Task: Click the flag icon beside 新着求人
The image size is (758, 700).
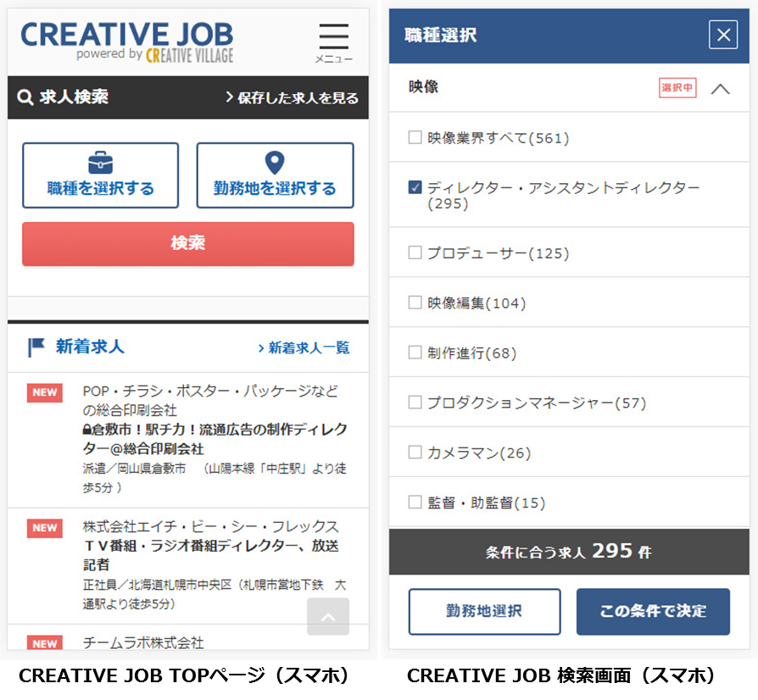Action: pos(36,347)
